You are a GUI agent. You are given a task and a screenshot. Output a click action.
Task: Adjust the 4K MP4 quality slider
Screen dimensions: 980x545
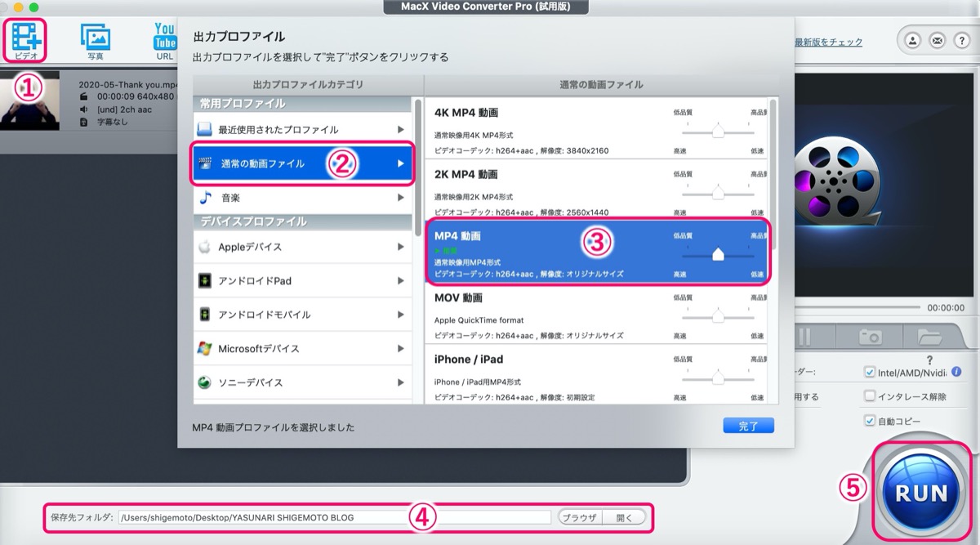click(718, 132)
